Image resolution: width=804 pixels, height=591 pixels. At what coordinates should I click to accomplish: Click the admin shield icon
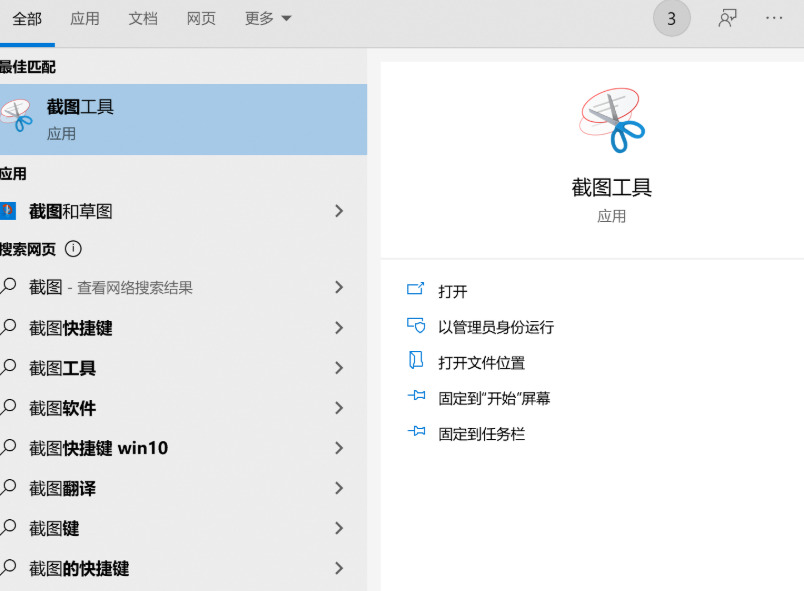416,325
